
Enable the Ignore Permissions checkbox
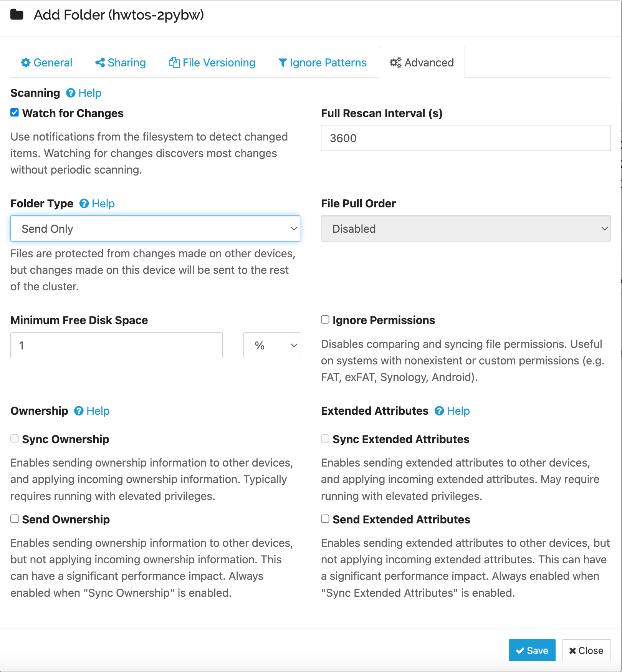point(325,319)
